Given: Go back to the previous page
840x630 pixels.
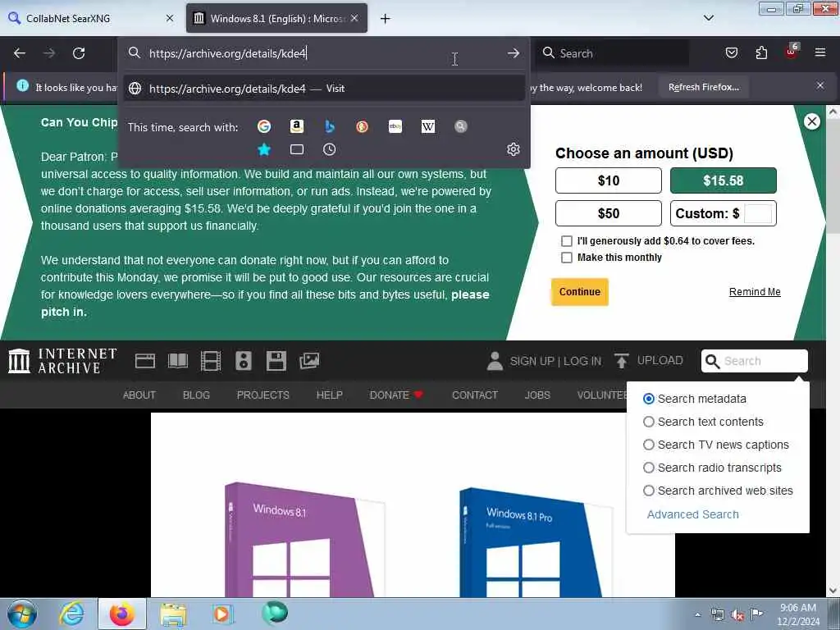Looking at the screenshot, I should coord(20,53).
